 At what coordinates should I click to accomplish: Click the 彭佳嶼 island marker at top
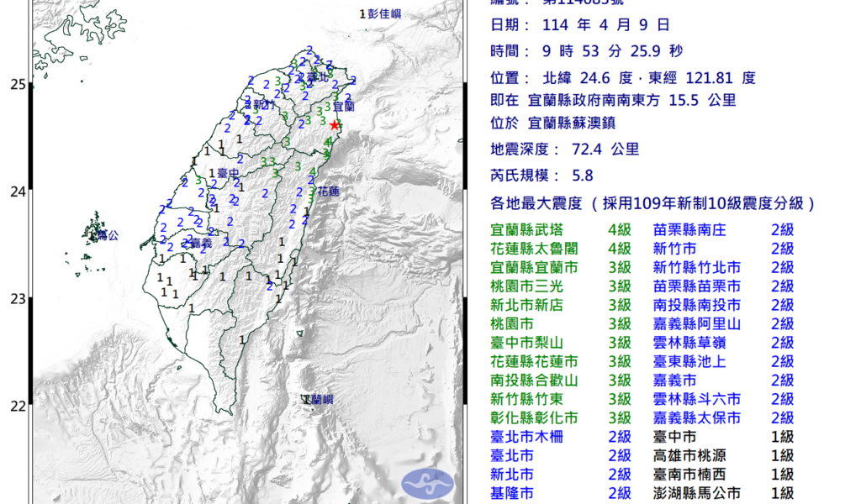(x=386, y=14)
